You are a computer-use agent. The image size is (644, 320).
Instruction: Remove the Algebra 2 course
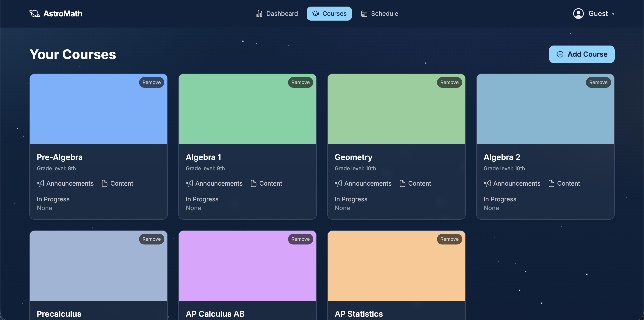(x=598, y=83)
